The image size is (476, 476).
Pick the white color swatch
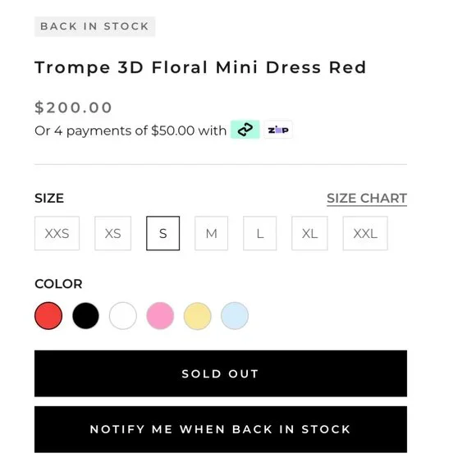(123, 316)
